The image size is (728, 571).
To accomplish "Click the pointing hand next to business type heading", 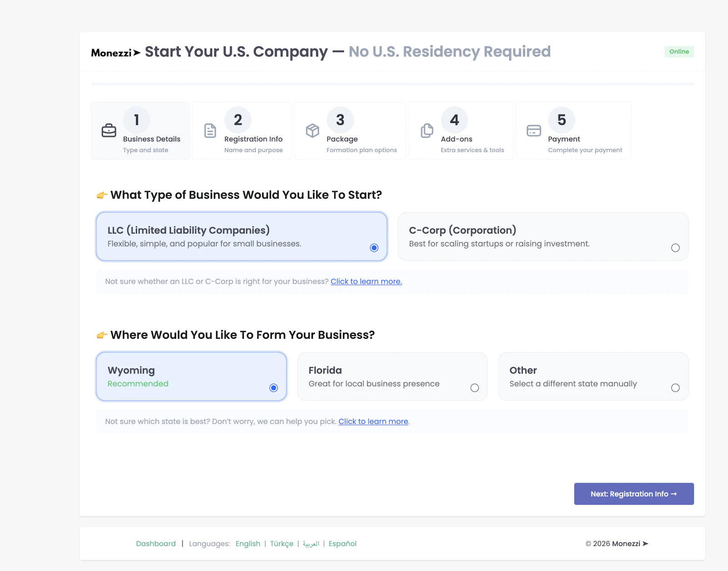I will (x=102, y=195).
